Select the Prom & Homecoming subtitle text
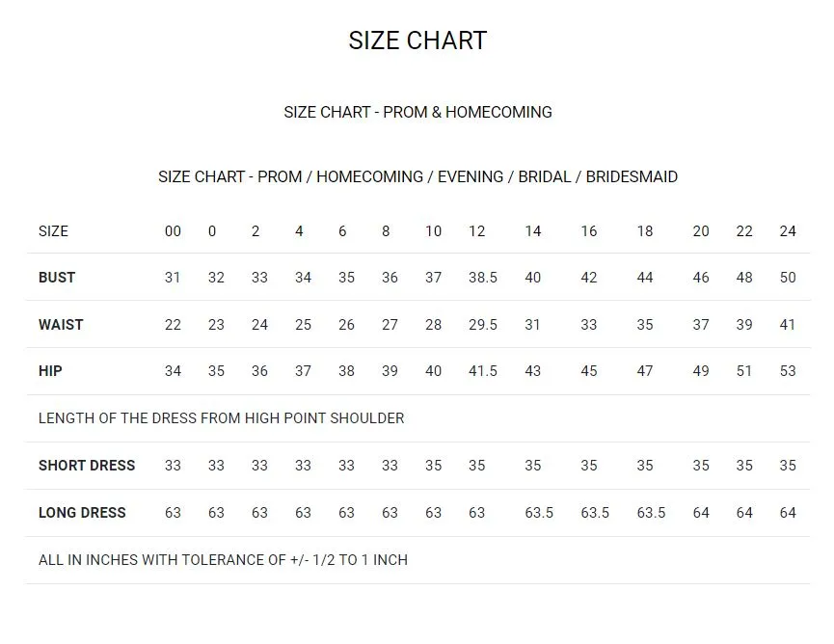Screen dimensions: 834x644 click(x=417, y=112)
